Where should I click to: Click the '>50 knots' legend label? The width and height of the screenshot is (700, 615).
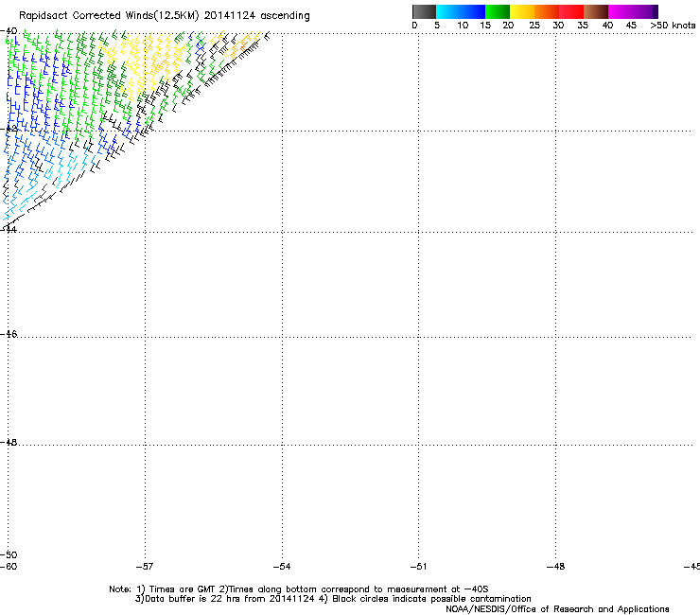point(673,26)
